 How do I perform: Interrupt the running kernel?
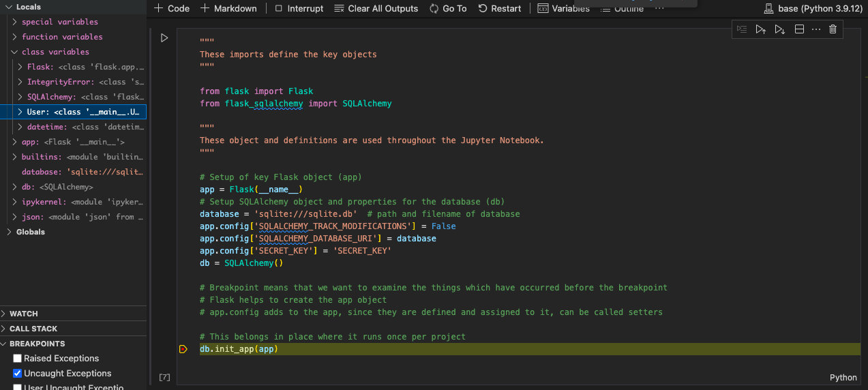[x=299, y=8]
